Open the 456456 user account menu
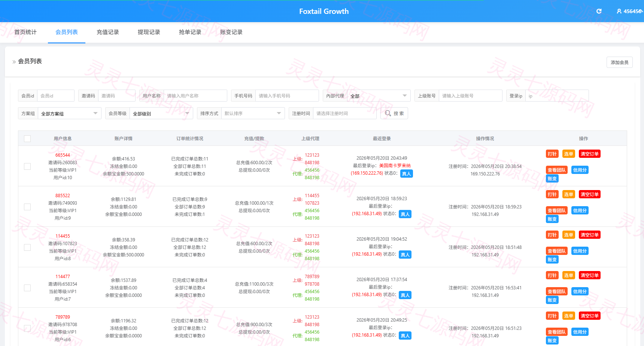Screen dimensions: 644x346 [630, 11]
